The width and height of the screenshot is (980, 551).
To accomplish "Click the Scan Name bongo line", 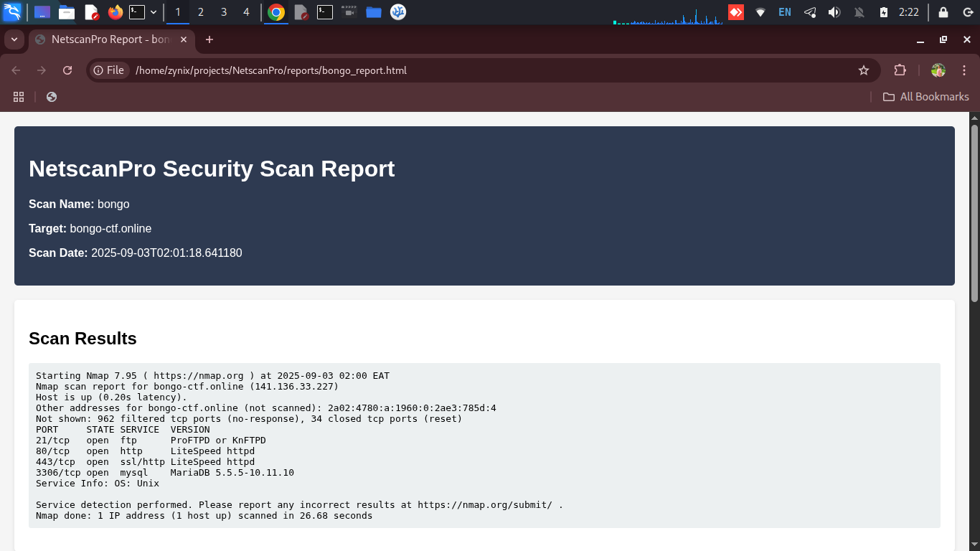I will [79, 204].
